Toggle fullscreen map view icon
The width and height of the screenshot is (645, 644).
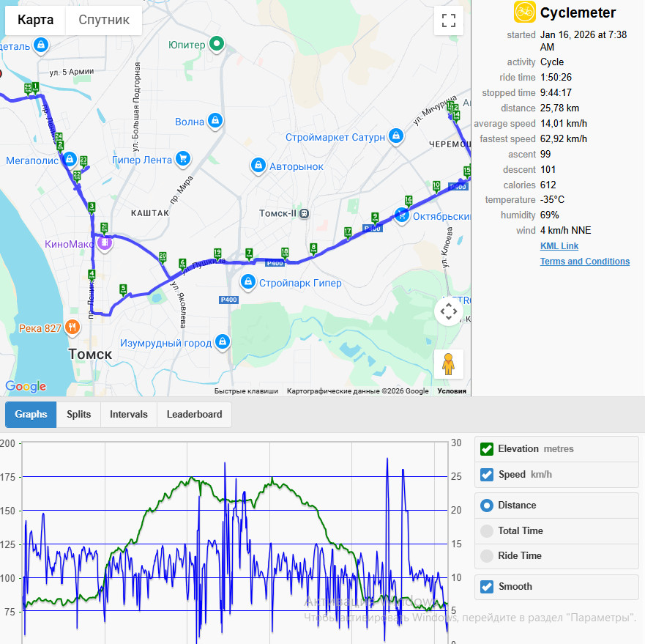click(x=448, y=21)
